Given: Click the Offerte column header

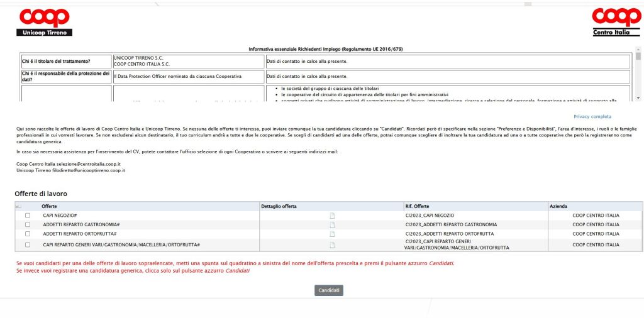Looking at the screenshot, I should coord(49,206).
